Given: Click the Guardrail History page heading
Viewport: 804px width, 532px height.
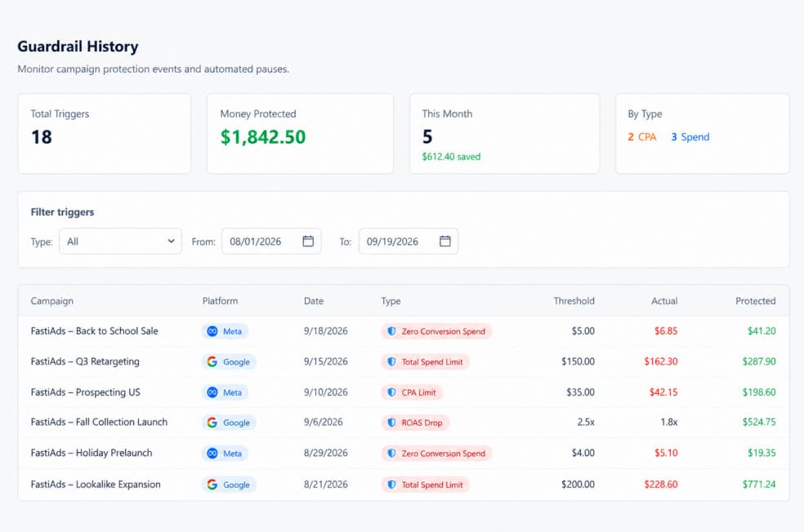Looking at the screenshot, I should (78, 47).
